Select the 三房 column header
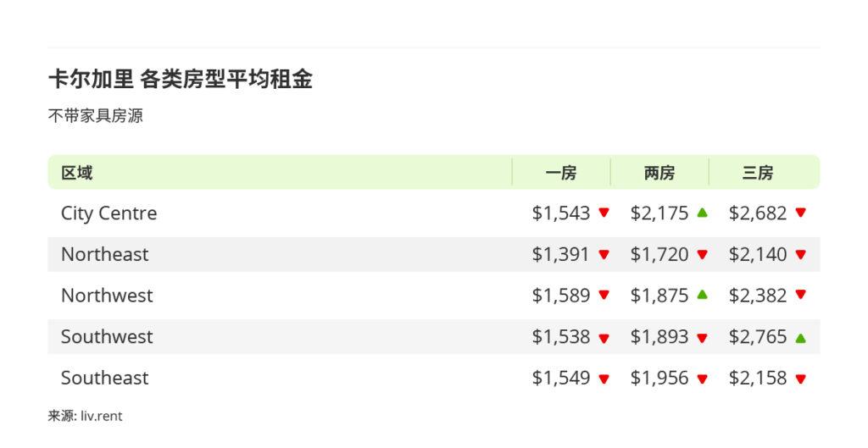Screen dimensions: 868x448 [758, 173]
